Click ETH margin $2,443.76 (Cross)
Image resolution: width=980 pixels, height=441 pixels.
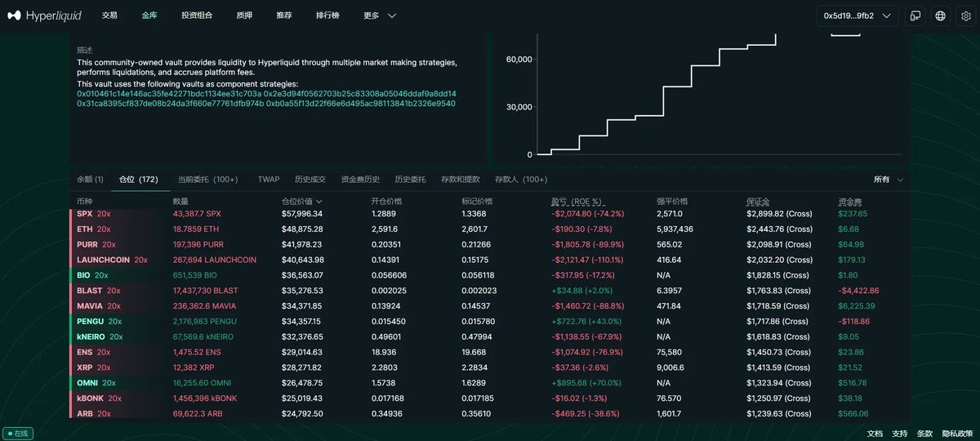click(780, 229)
